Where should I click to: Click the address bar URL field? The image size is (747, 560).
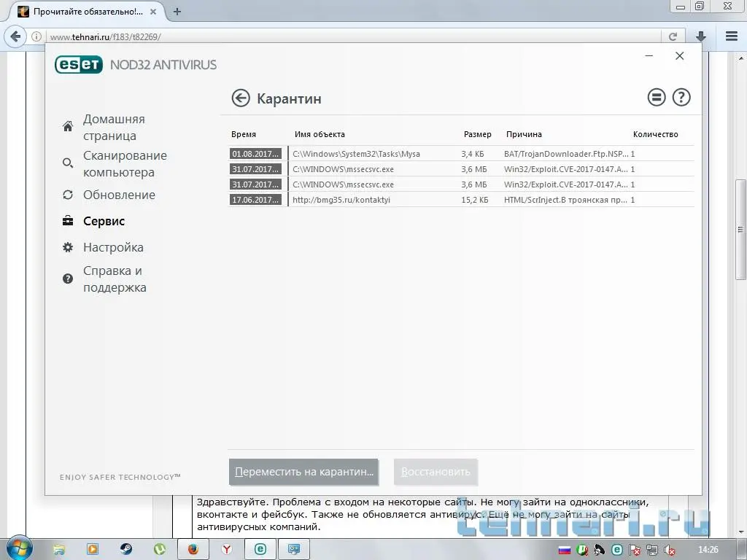pos(352,36)
